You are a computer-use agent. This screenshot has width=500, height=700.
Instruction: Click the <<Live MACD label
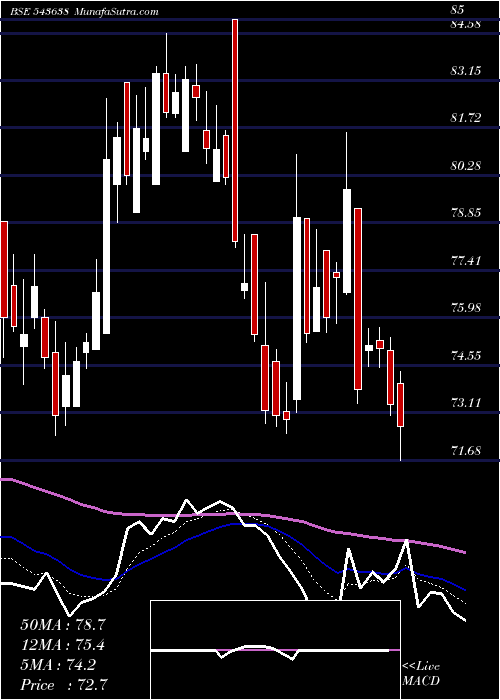[x=421, y=674]
